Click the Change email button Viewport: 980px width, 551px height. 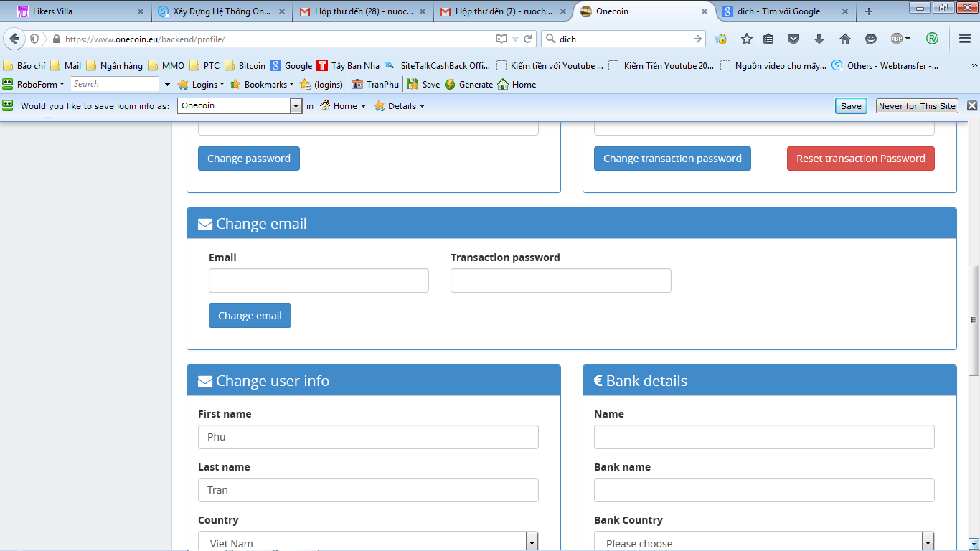[x=250, y=316]
